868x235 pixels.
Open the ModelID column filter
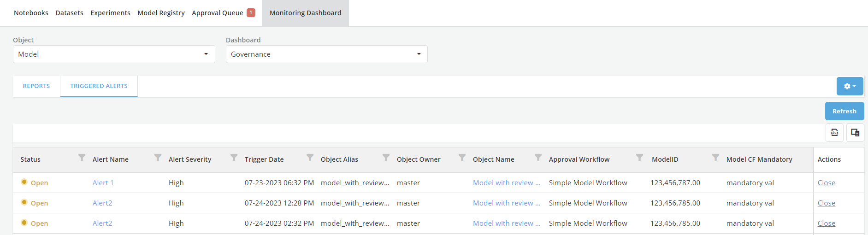coord(715,158)
